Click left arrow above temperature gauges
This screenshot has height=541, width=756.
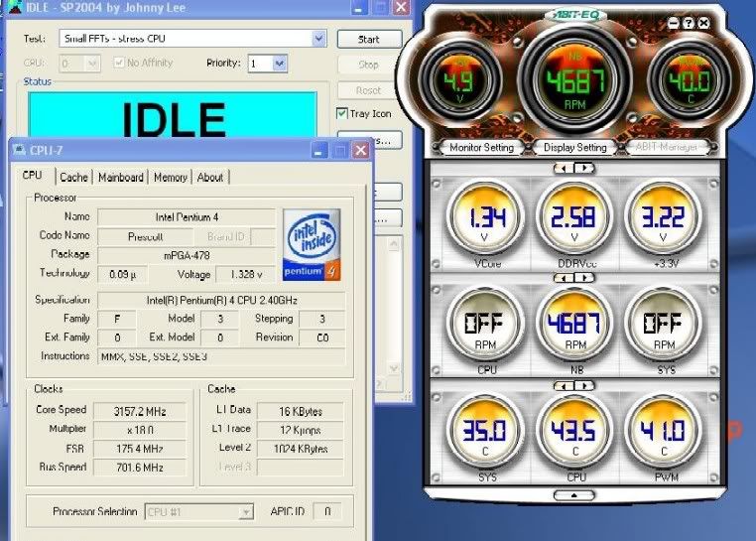pos(564,386)
